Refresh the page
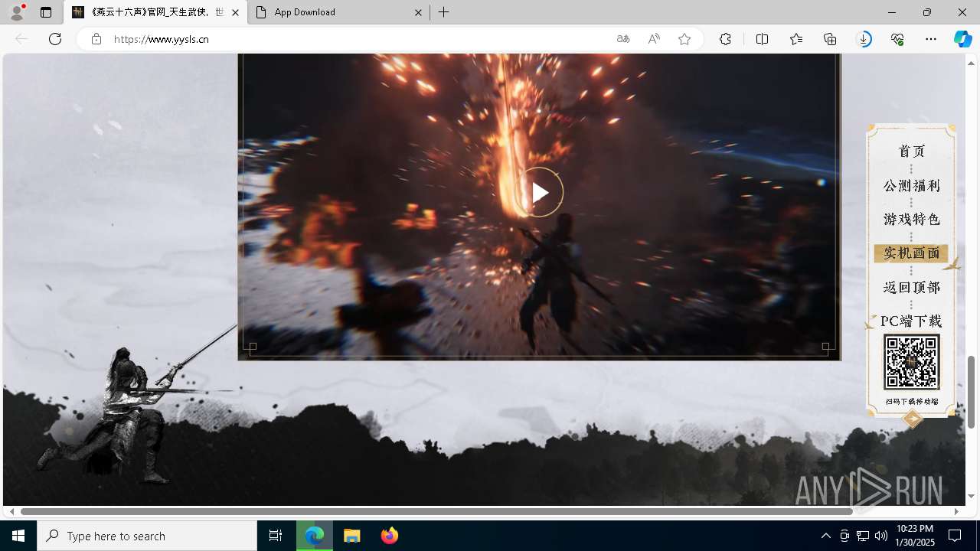This screenshot has width=980, height=551. 55,39
